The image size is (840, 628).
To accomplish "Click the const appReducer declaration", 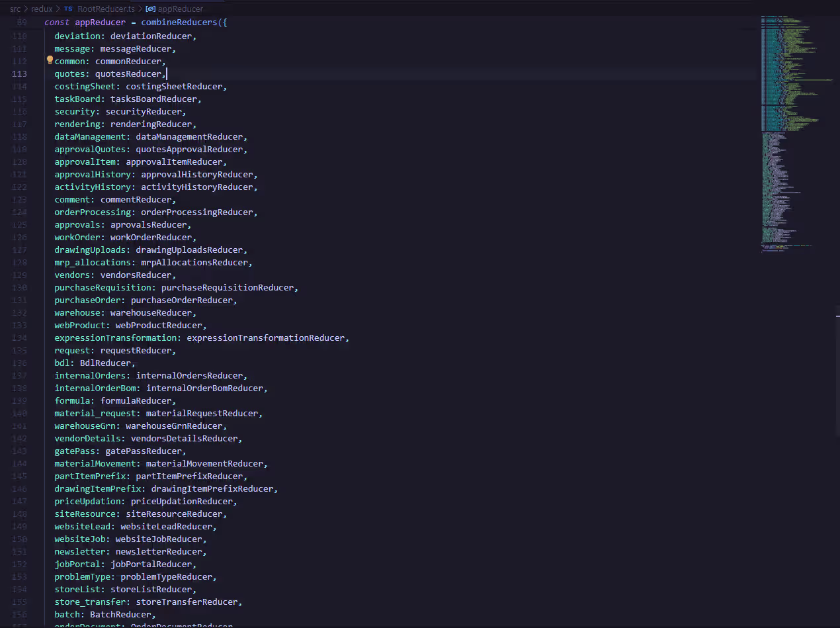I will click(85, 22).
